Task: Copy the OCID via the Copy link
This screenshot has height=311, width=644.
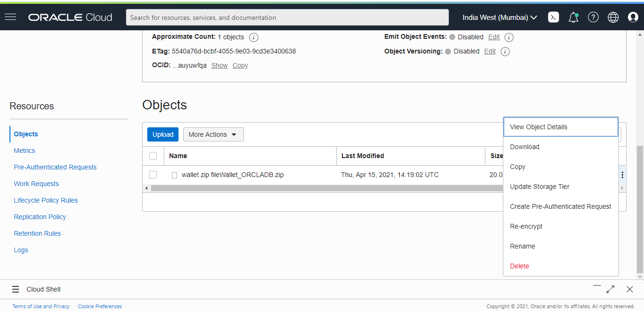Action: point(240,65)
